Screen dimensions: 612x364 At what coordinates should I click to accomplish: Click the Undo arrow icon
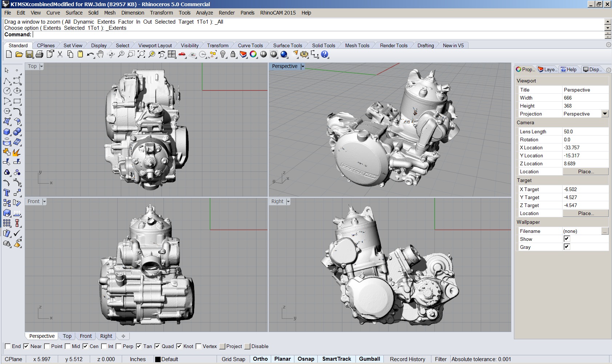coord(90,54)
